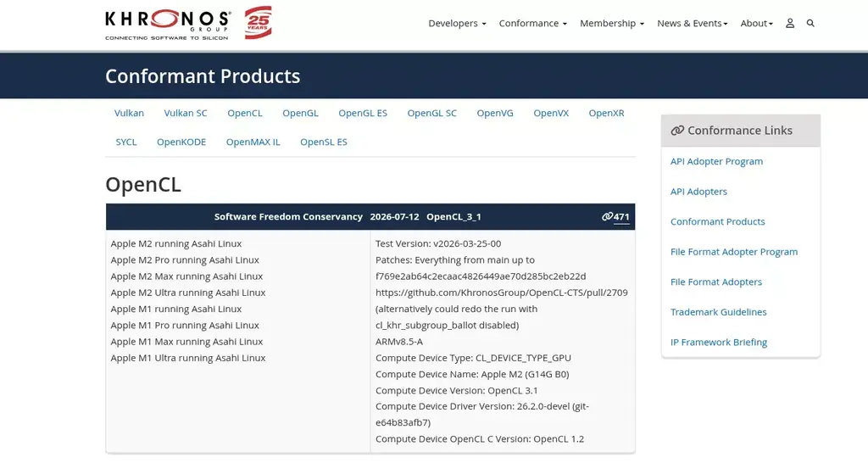Image resolution: width=868 pixels, height=463 pixels.
Task: Click the Conformance Links panel heading
Action: click(x=741, y=131)
